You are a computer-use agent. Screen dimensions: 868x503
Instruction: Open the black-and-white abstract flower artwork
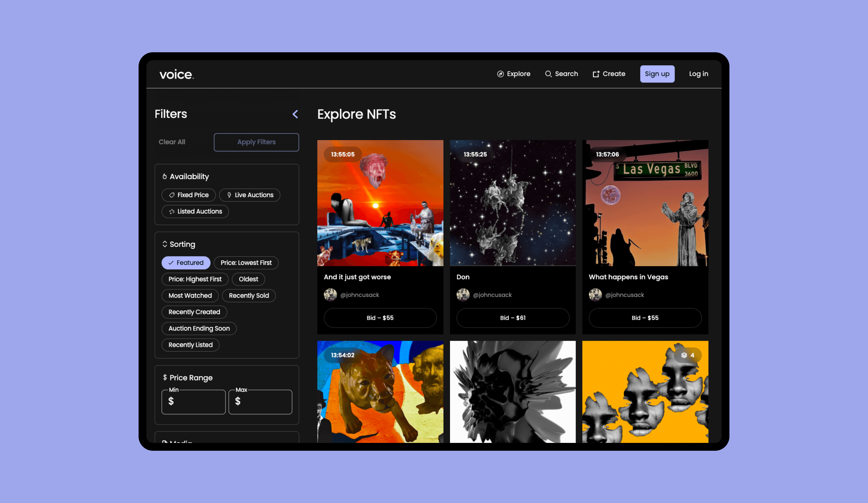(512, 392)
